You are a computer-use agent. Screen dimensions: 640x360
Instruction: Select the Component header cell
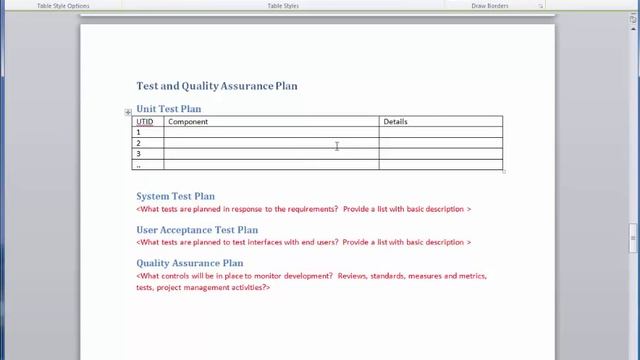point(271,121)
